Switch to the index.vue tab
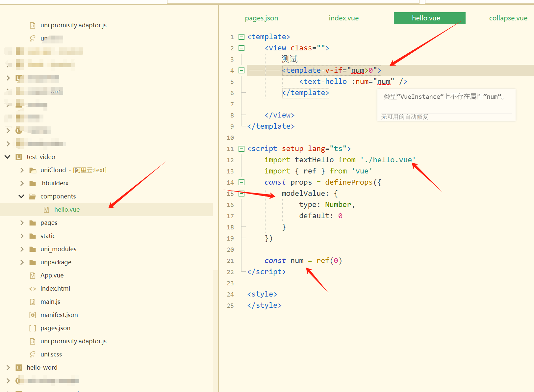 coord(344,18)
